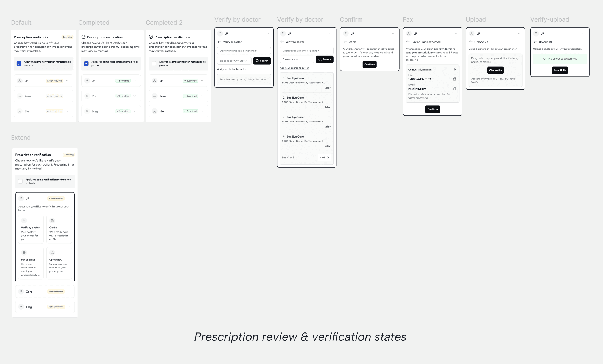This screenshot has width=603, height=364.
Task: Choose the Fax or Email envelope icon
Action: (24, 253)
